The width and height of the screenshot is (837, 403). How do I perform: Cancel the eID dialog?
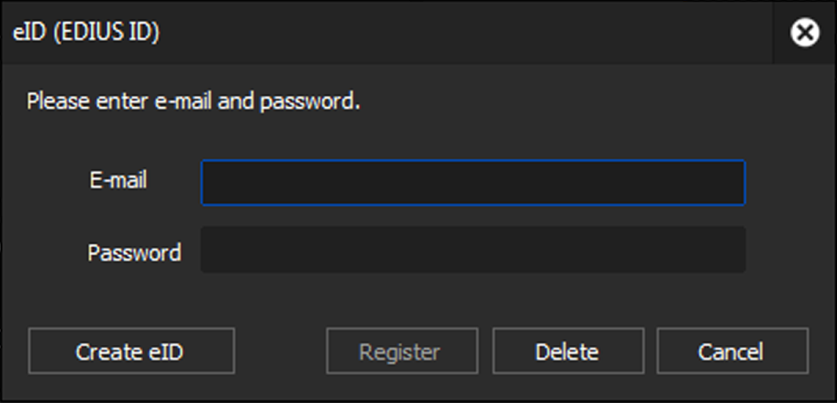[731, 351]
